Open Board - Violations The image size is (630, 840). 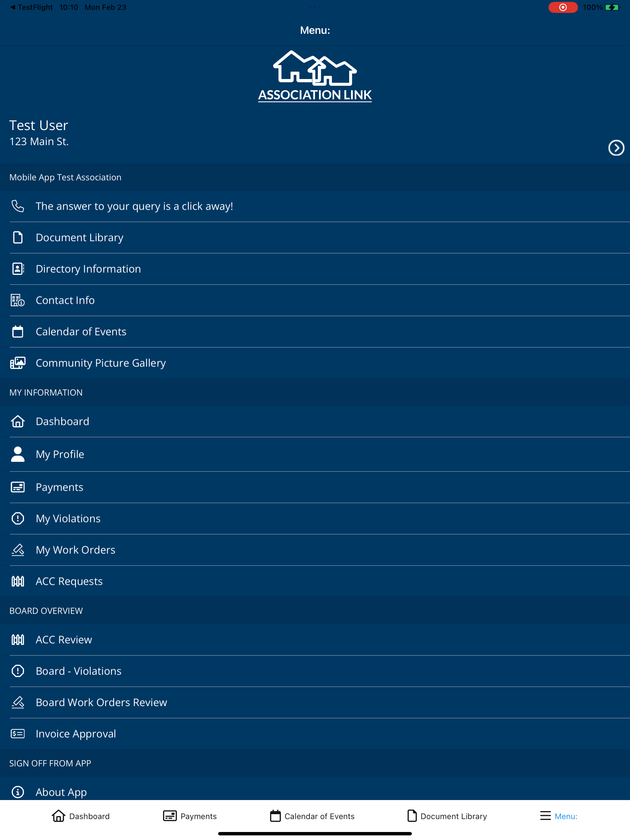(x=315, y=671)
